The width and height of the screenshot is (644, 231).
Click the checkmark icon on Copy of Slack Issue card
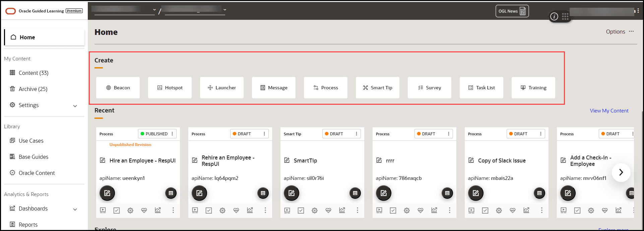click(x=485, y=211)
